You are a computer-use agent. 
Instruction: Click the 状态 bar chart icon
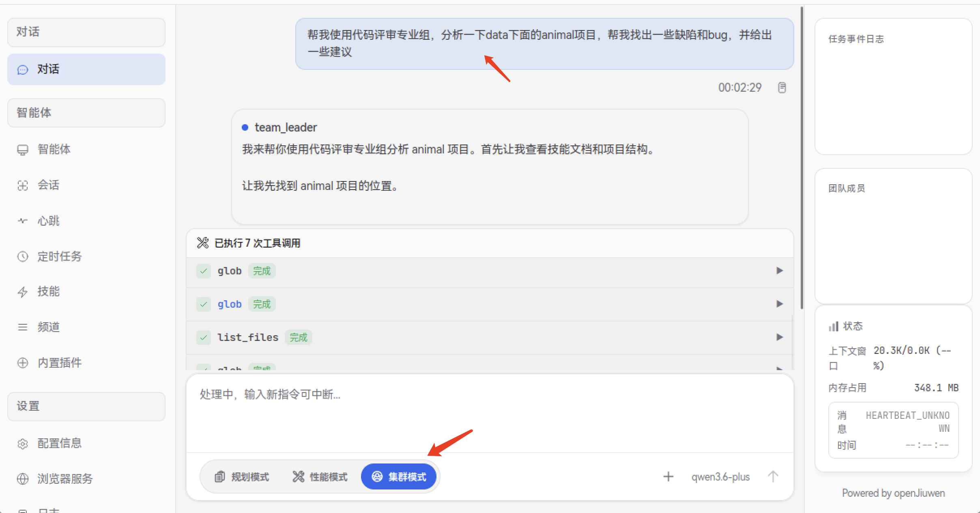(834, 326)
